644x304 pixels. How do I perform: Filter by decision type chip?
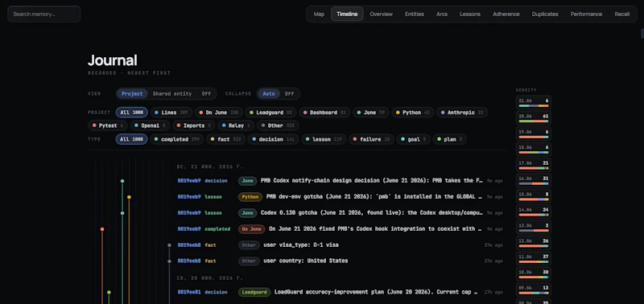point(273,139)
